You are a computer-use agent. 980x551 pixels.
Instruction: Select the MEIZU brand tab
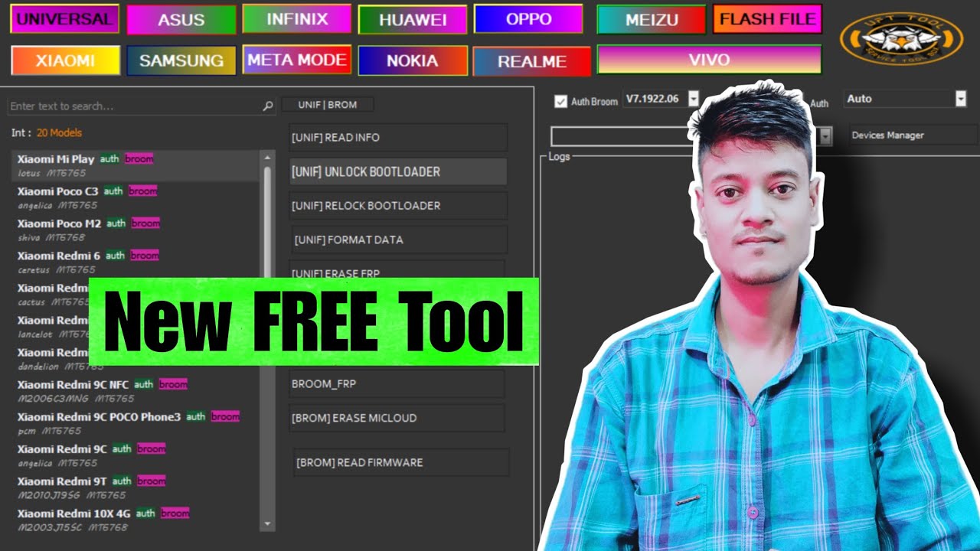(651, 20)
